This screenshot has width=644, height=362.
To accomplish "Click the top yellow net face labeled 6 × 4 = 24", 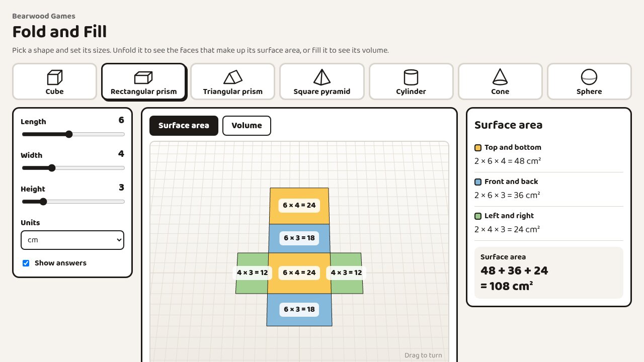I will click(299, 206).
